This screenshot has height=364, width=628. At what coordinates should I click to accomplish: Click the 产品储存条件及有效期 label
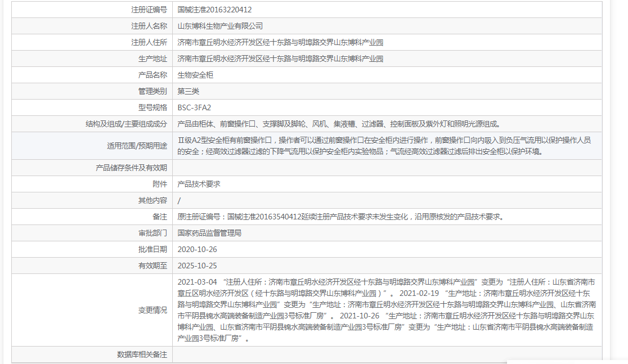(131, 168)
